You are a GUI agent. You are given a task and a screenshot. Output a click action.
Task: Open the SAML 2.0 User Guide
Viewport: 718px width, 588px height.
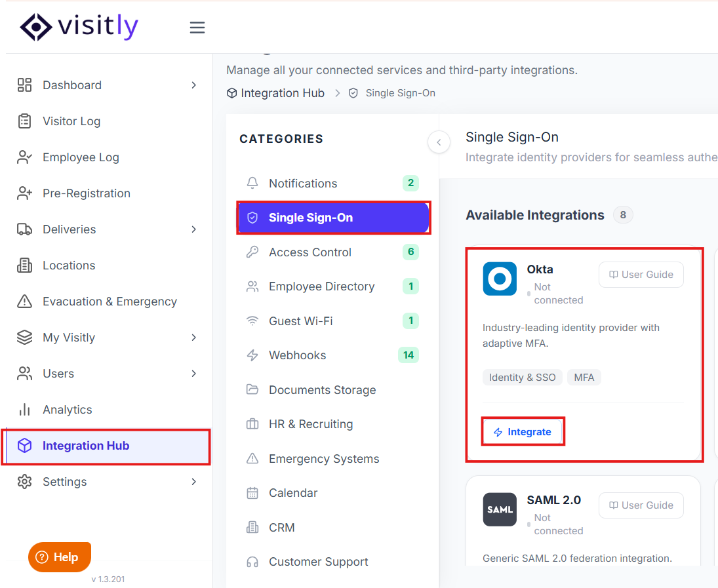[x=641, y=505]
